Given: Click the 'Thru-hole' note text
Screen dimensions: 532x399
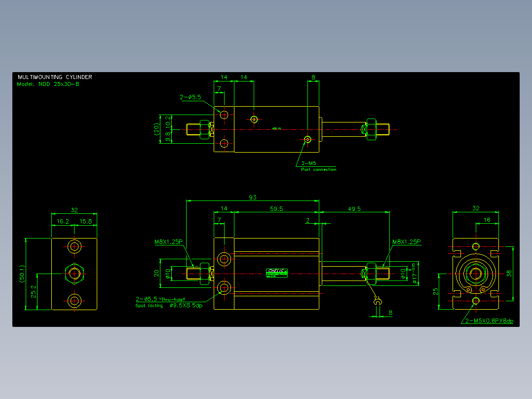Looking at the screenshot, I should click(x=173, y=300).
